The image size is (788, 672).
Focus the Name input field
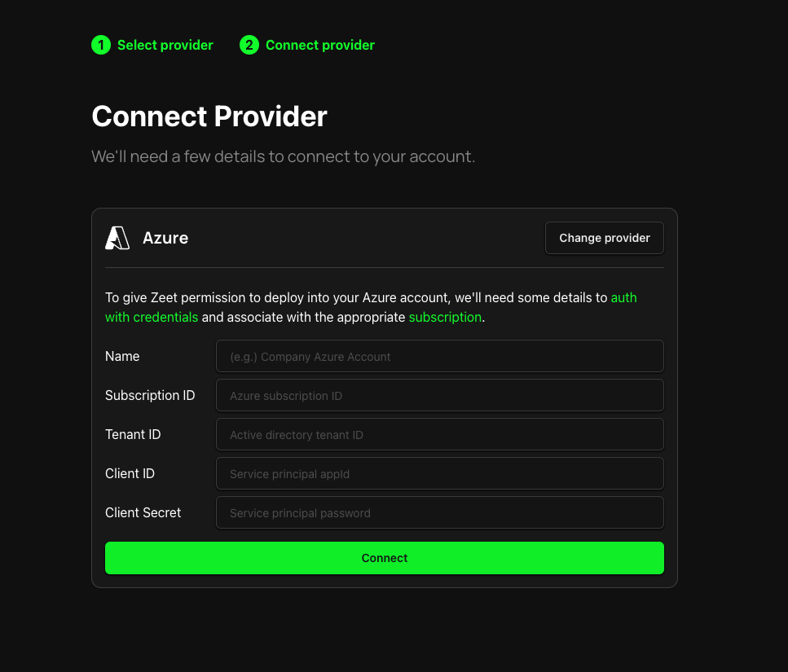point(440,356)
